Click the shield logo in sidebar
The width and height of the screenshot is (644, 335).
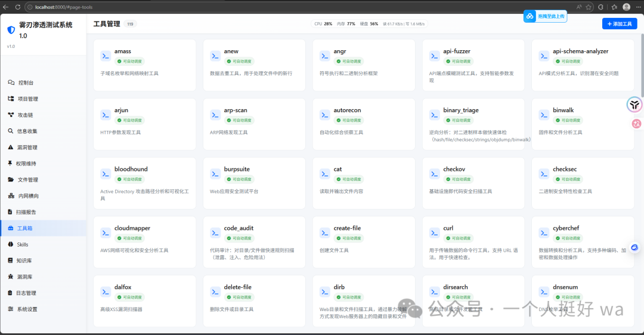pyautogui.click(x=11, y=30)
